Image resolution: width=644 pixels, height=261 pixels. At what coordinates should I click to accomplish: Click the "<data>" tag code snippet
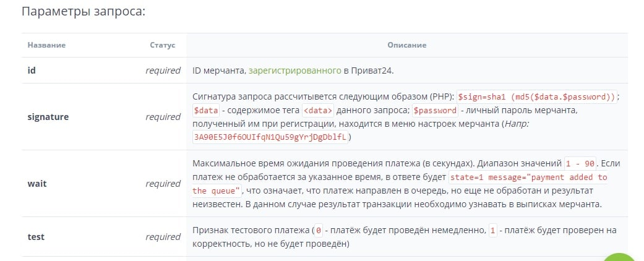tap(318, 111)
